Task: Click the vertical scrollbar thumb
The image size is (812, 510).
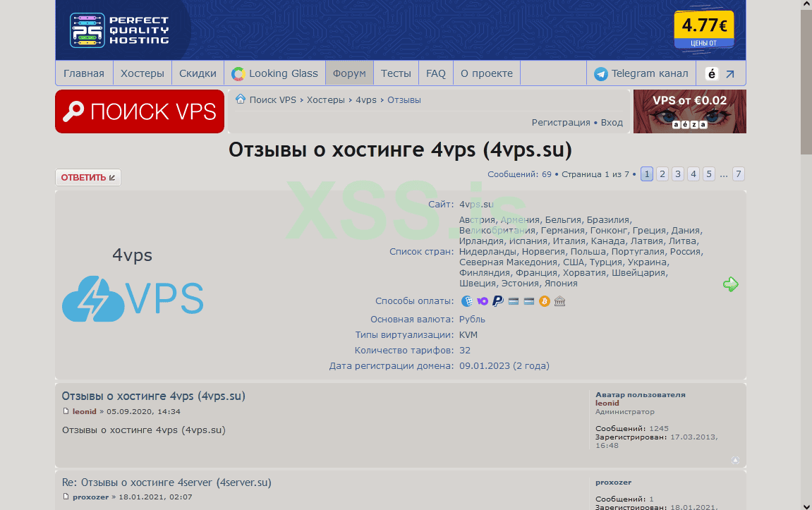Action: (x=806, y=82)
